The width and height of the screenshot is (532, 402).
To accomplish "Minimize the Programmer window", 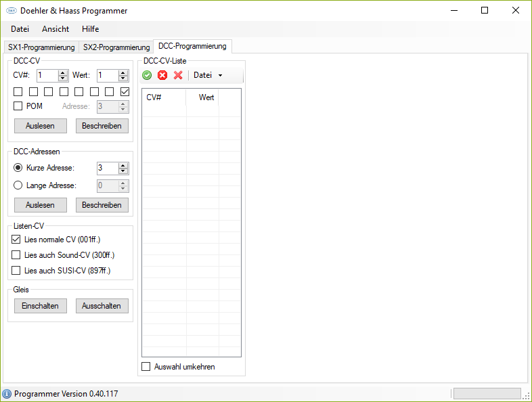I will (x=454, y=11).
